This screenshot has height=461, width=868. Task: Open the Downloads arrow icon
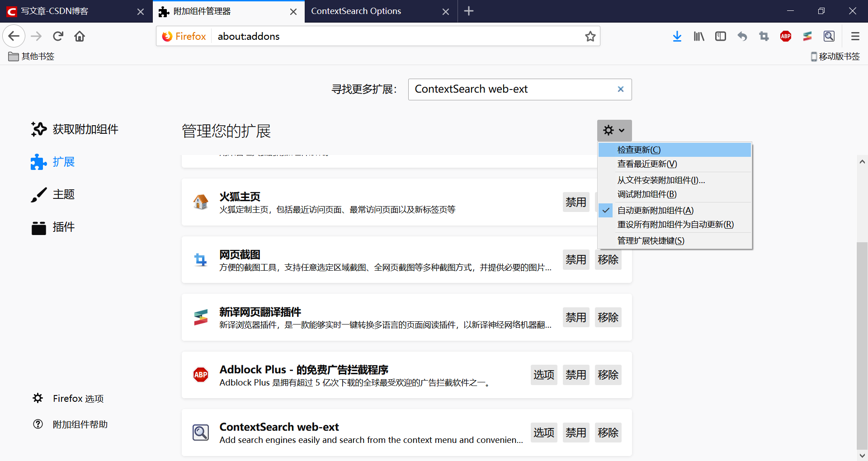click(x=677, y=36)
